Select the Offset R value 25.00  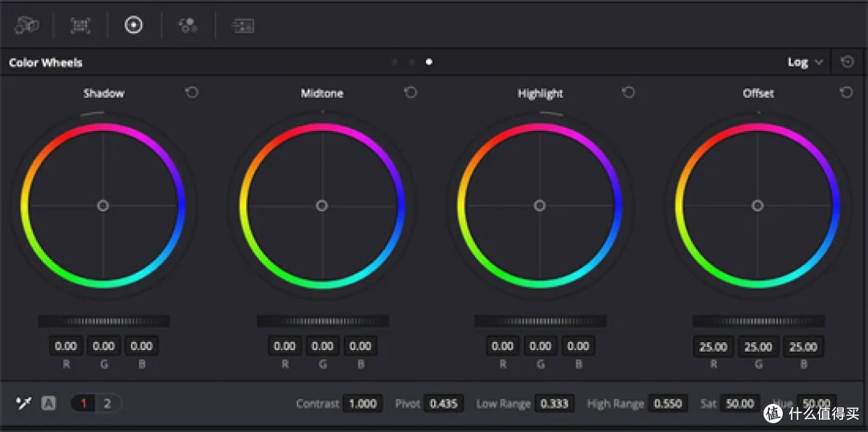pos(713,347)
